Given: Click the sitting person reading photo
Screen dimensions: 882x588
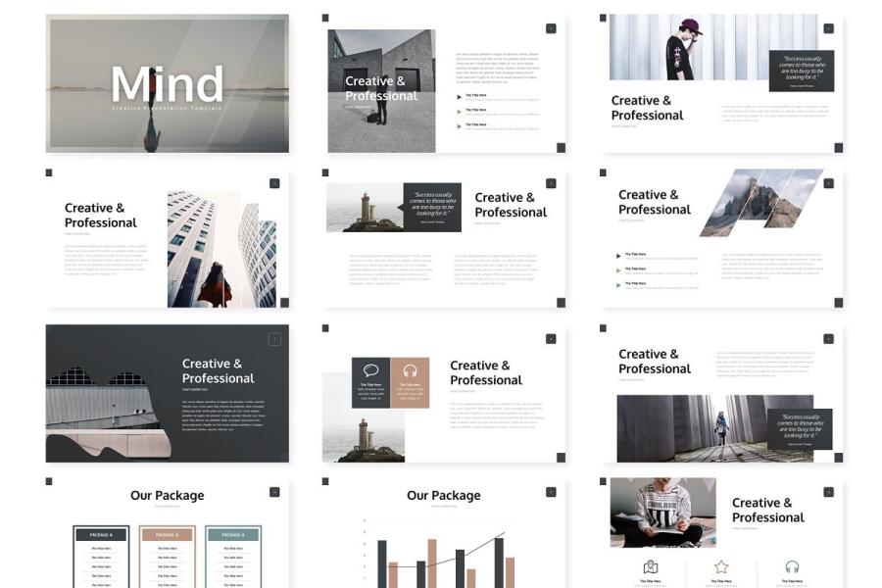Looking at the screenshot, I should (x=662, y=512).
